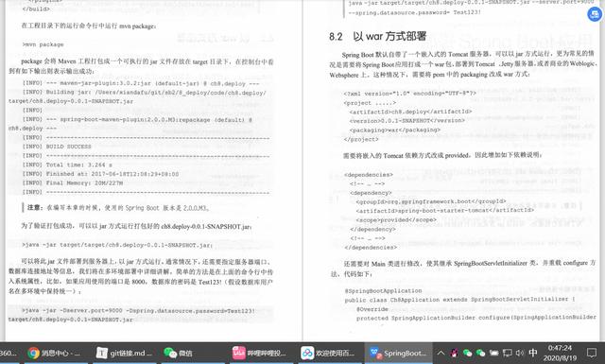This screenshot has width=605, height=364.
Task: Click the document's vertical scrollbar on right edge
Action: (602, 170)
